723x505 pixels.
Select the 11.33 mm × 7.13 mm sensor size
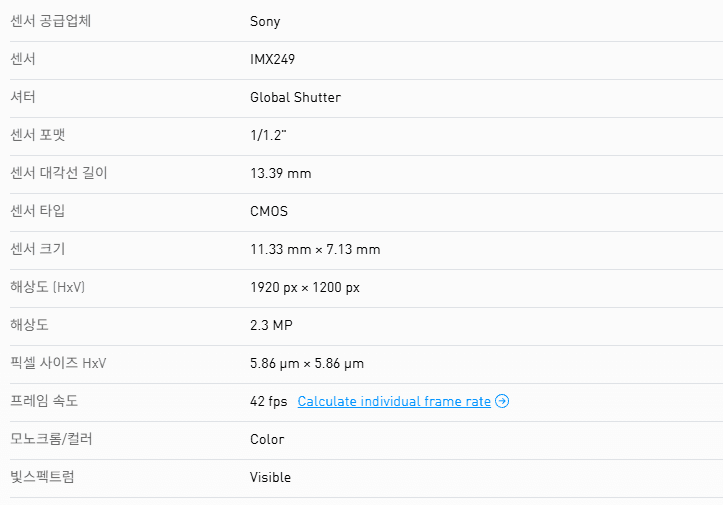click(315, 249)
